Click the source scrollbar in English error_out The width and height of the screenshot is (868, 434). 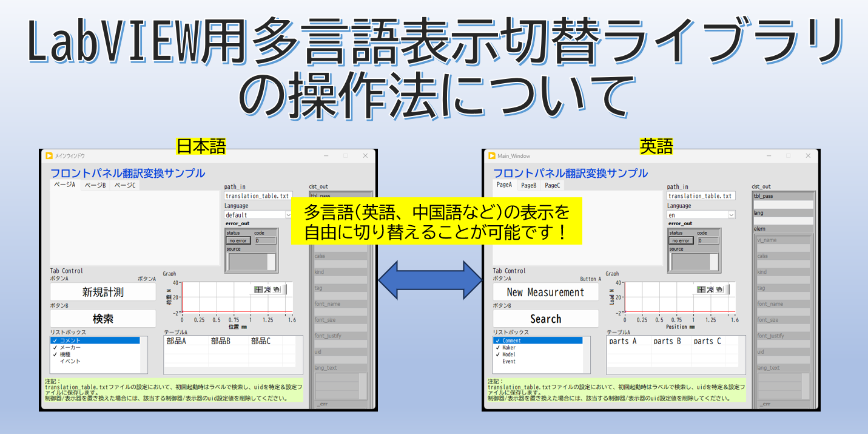click(x=714, y=262)
